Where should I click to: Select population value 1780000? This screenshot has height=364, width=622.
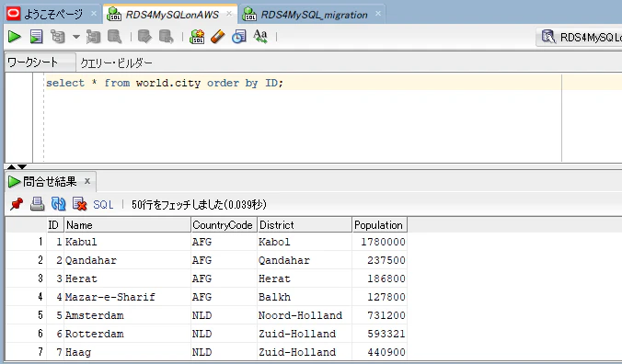[379, 242]
